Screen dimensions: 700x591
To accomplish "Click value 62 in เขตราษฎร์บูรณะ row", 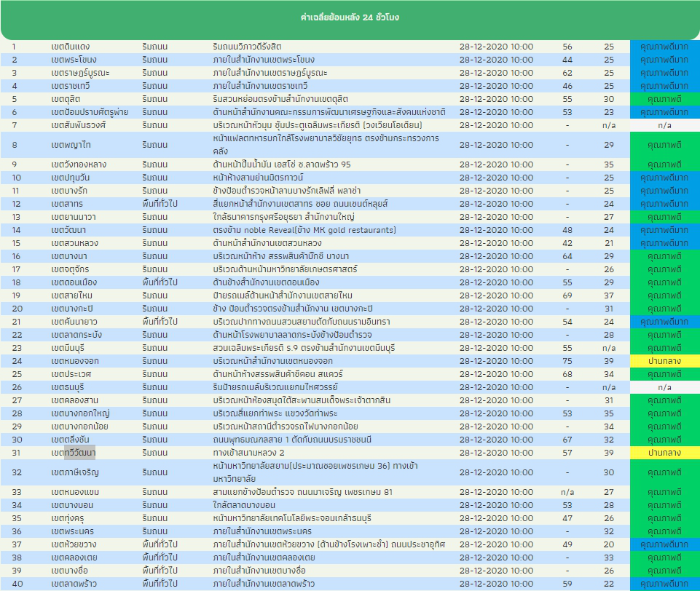I will click(567, 73).
